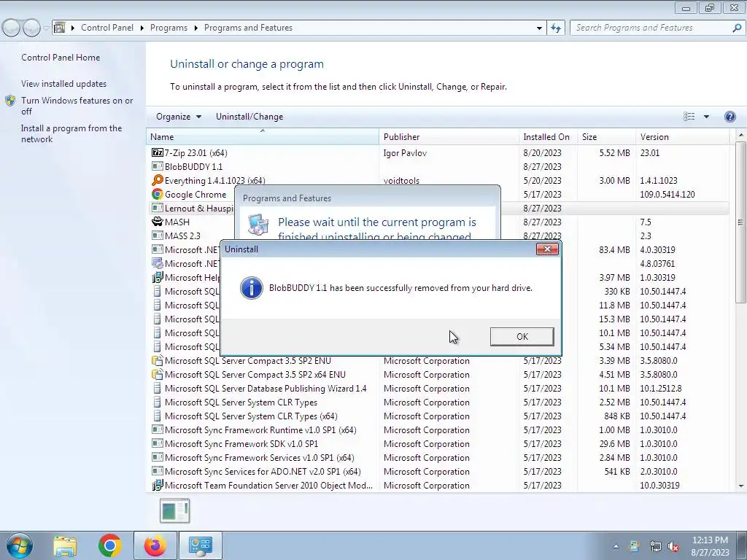Select Microsoft Sync Framework Runtime v1.0 SP1 (x64)

[x=260, y=429]
